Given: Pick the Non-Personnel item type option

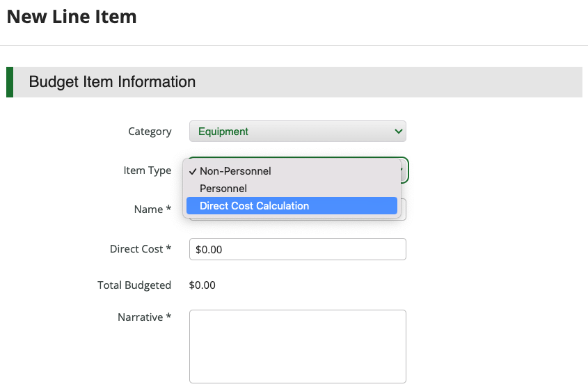Looking at the screenshot, I should [235, 171].
